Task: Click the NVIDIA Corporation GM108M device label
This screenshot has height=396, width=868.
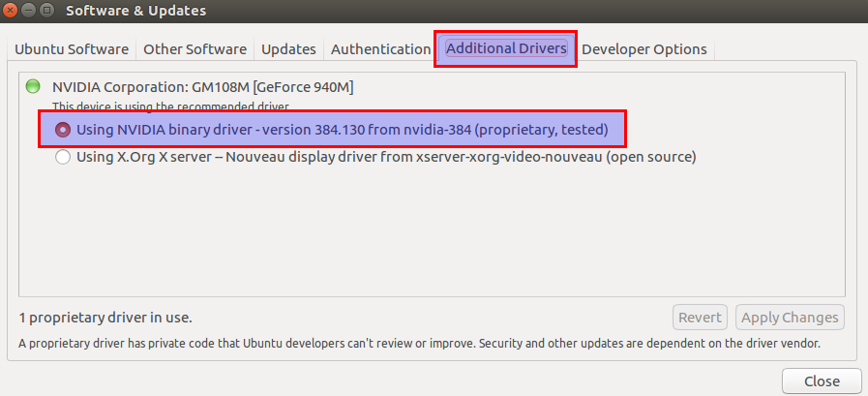Action: pos(202,87)
